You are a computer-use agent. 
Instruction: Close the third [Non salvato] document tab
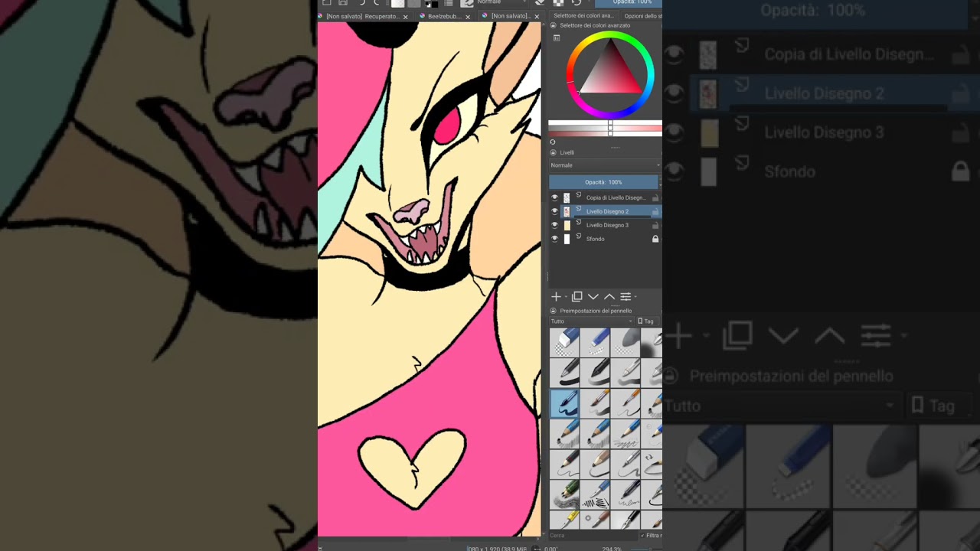[x=537, y=17]
